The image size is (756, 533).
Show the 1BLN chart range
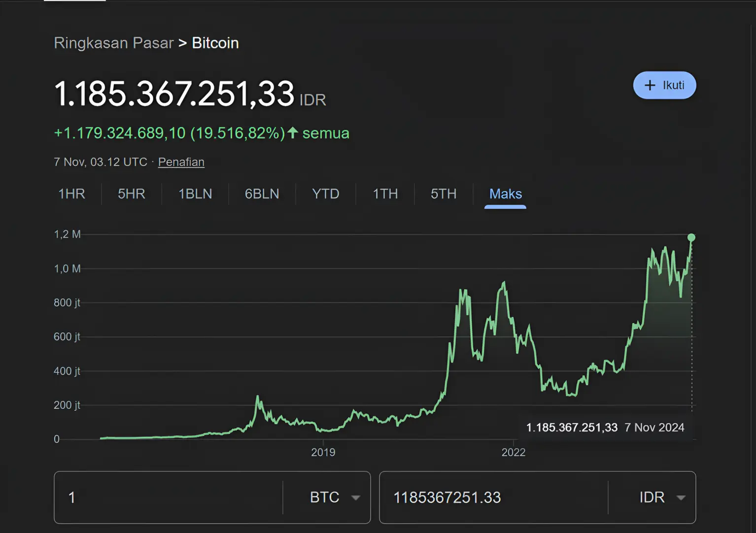(x=195, y=194)
